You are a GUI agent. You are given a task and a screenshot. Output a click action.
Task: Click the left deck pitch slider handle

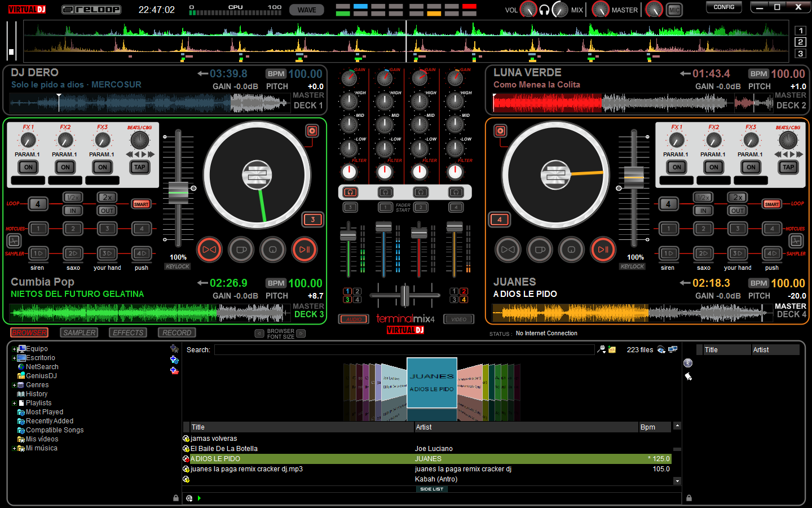(x=178, y=193)
